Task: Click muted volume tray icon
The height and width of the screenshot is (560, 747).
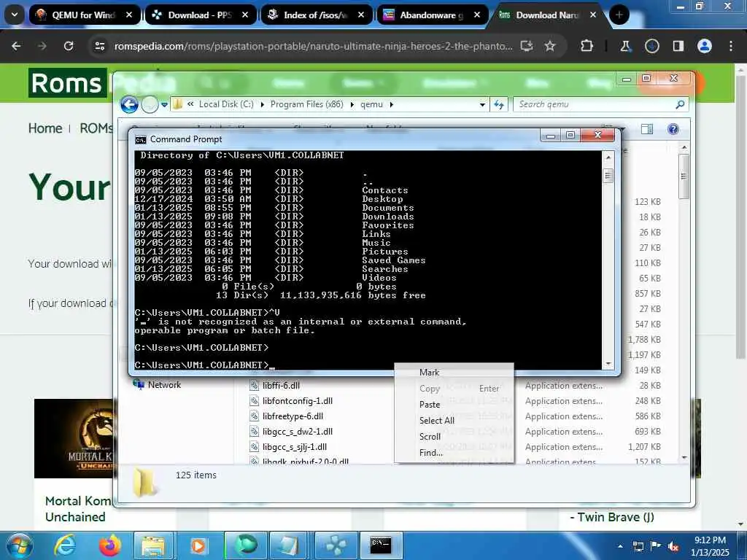Action: tap(673, 546)
